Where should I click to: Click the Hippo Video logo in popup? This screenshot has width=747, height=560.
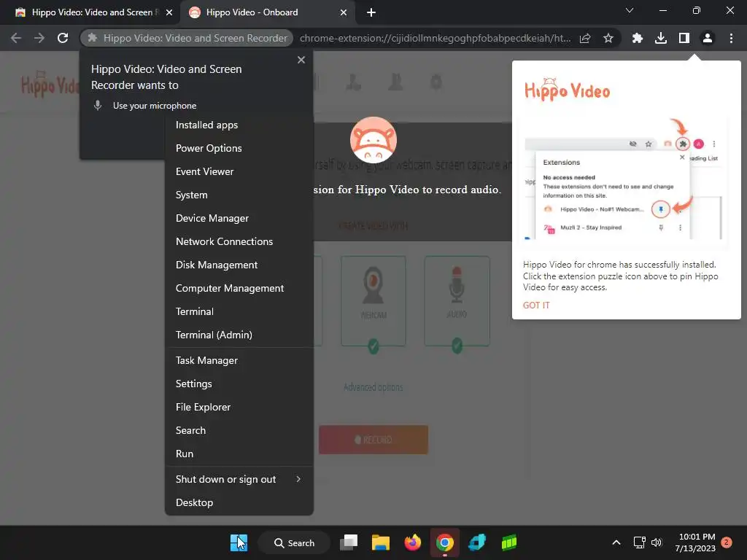[x=567, y=90]
